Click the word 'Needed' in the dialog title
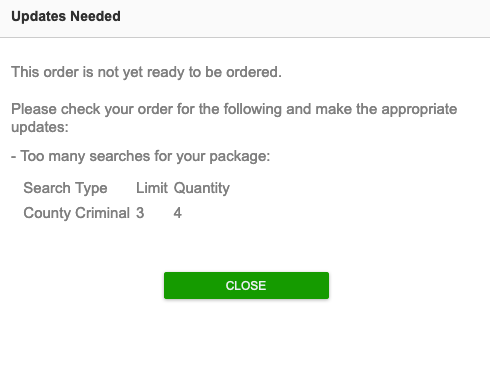Viewport: 490px width, 377px height. 96,16
